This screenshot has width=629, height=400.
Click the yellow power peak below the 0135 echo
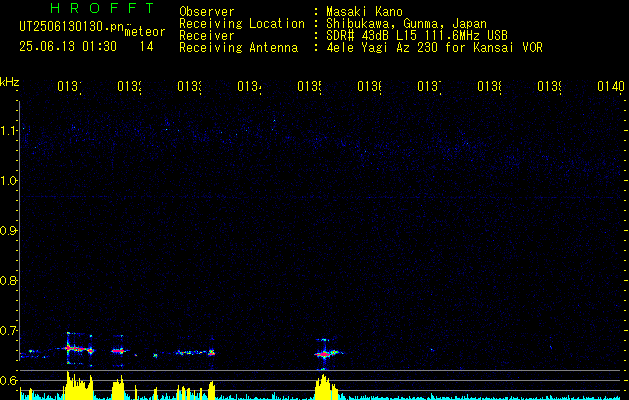326,387
